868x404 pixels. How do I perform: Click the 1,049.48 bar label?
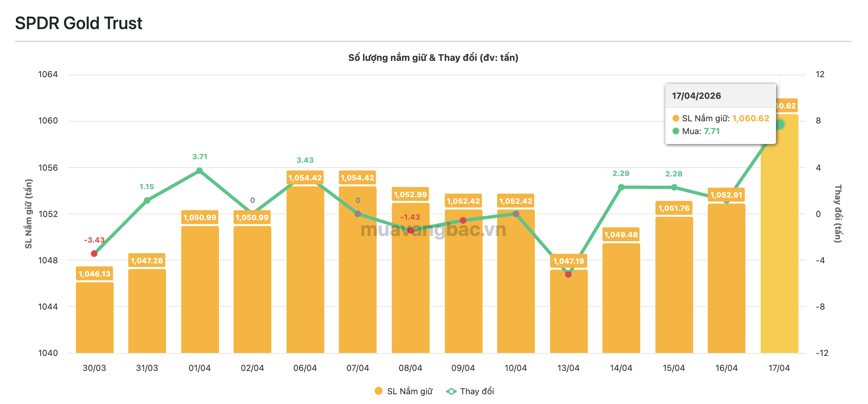coord(621,235)
